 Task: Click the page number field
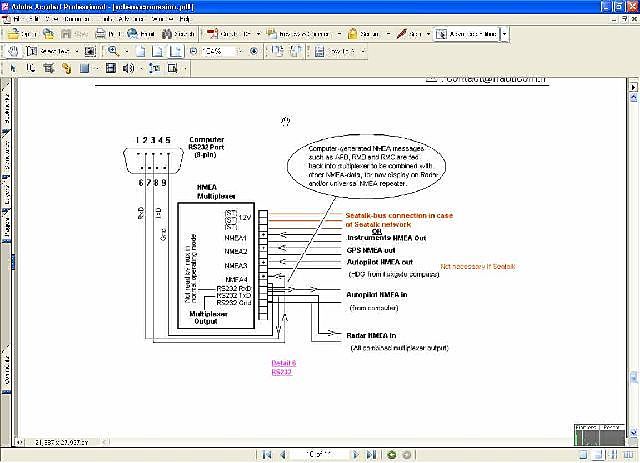tap(320, 454)
